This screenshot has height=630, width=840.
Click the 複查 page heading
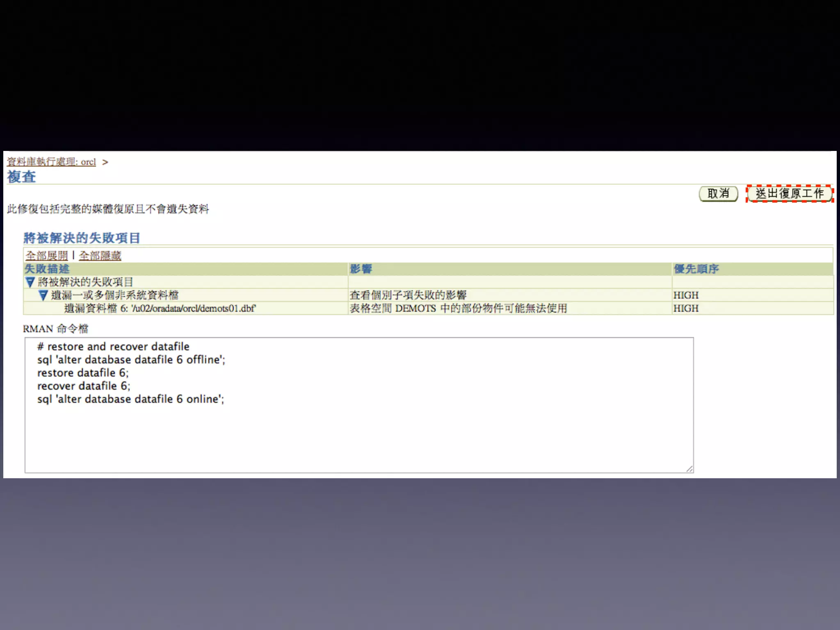(21, 177)
